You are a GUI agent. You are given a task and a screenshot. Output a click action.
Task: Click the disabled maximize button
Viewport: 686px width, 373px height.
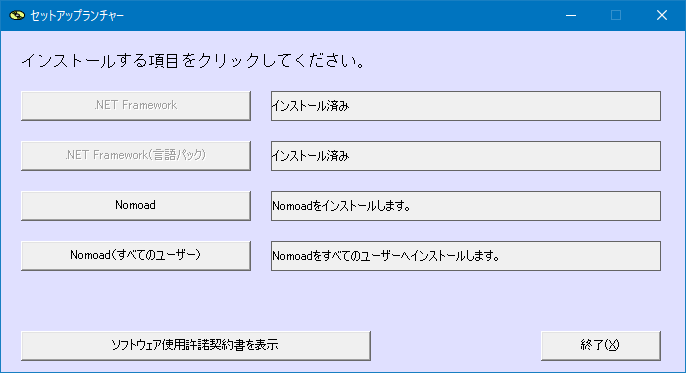(x=616, y=15)
